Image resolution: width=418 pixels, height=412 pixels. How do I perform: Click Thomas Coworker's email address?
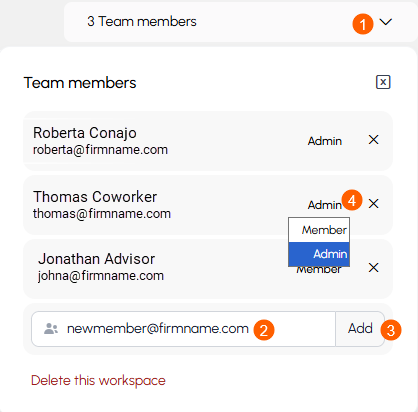102,214
